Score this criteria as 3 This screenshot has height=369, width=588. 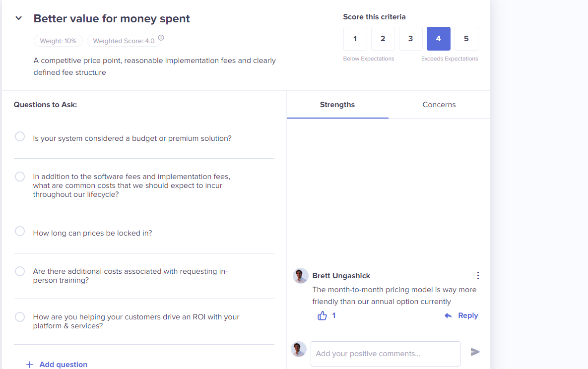click(411, 39)
